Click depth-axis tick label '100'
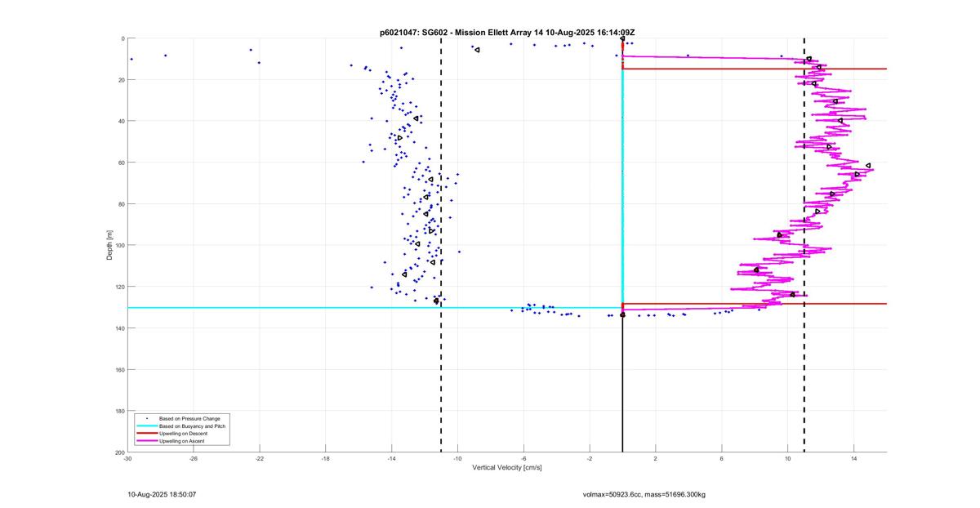This screenshot has height=508, width=980. (119, 245)
